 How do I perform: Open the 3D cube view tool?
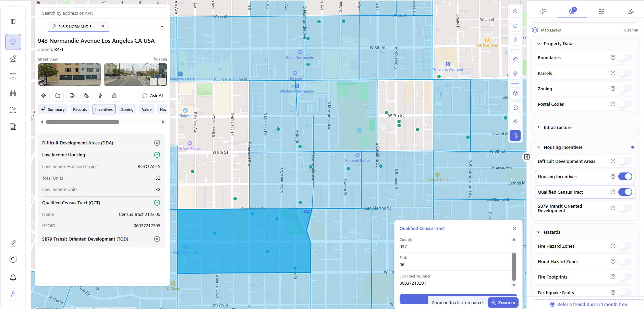tap(515, 93)
